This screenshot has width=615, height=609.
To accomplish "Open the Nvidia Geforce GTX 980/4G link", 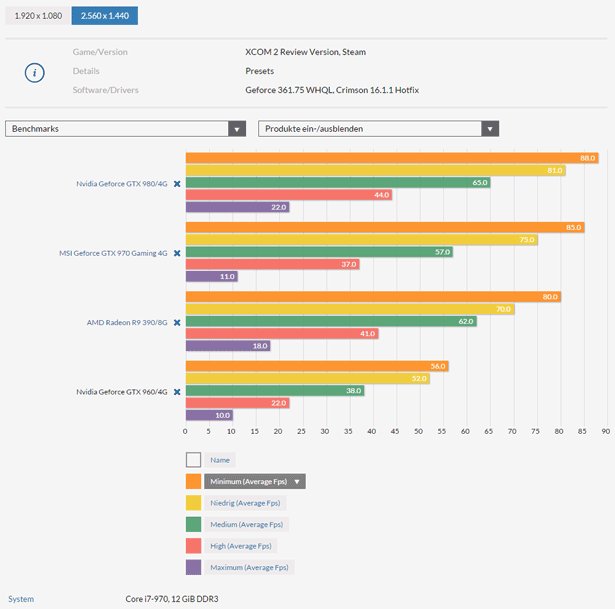I will pyautogui.click(x=122, y=184).
